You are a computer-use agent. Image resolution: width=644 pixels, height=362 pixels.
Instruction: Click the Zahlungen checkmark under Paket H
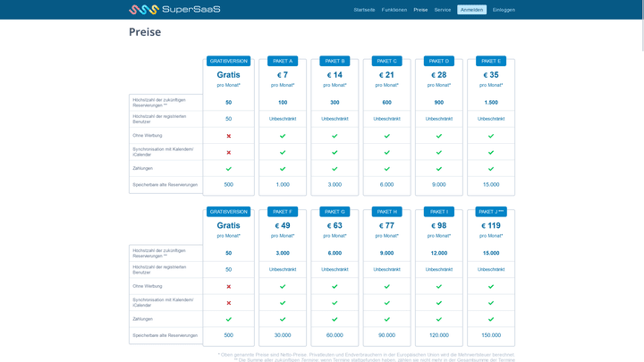(x=386, y=319)
